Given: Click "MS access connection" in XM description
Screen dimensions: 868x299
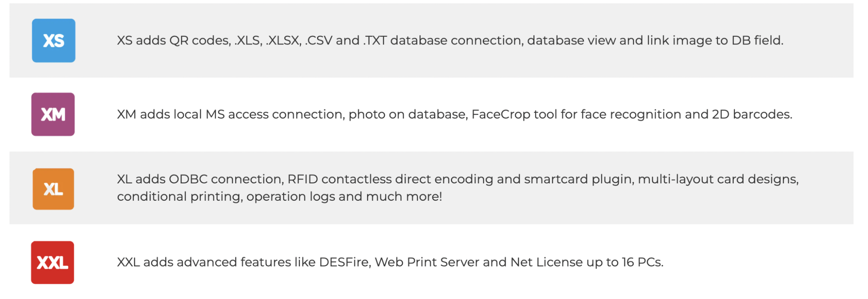Looking at the screenshot, I should 275,114.
